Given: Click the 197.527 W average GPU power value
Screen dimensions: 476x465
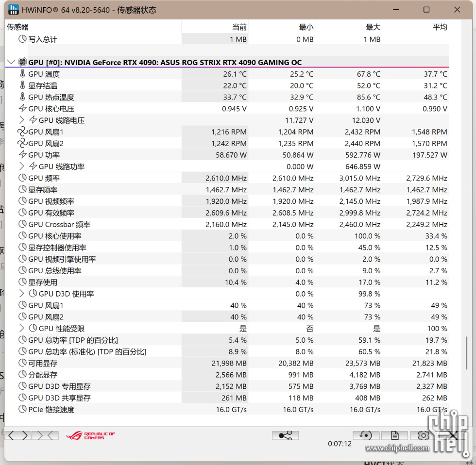Looking at the screenshot, I should [429, 155].
